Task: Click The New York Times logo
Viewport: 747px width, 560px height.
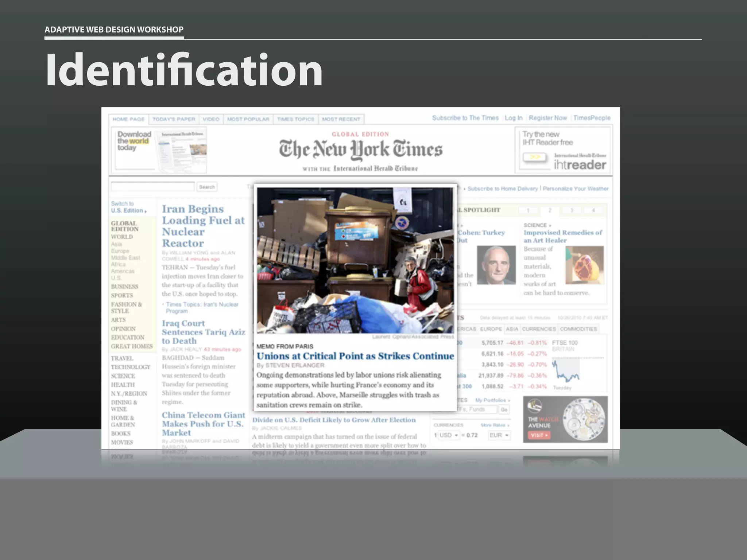Action: [360, 150]
